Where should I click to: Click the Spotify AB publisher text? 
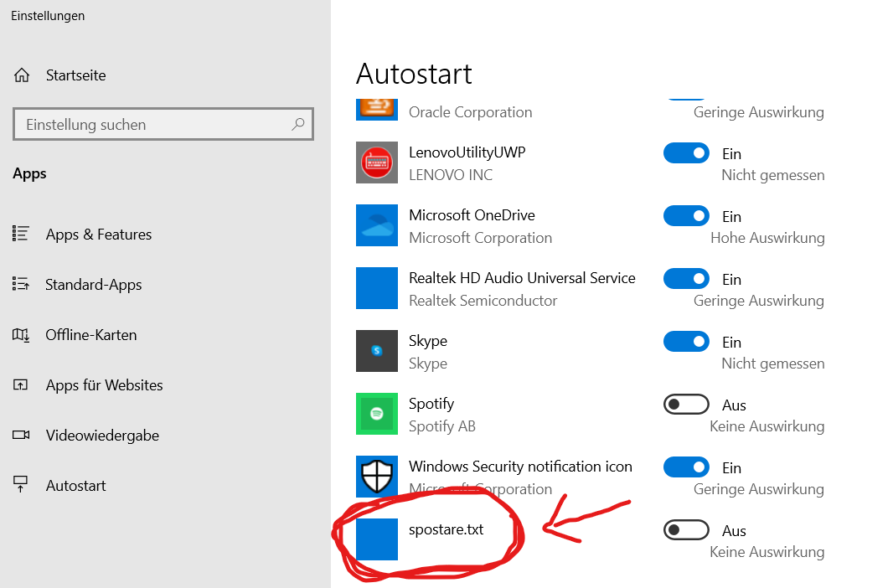coord(442,426)
